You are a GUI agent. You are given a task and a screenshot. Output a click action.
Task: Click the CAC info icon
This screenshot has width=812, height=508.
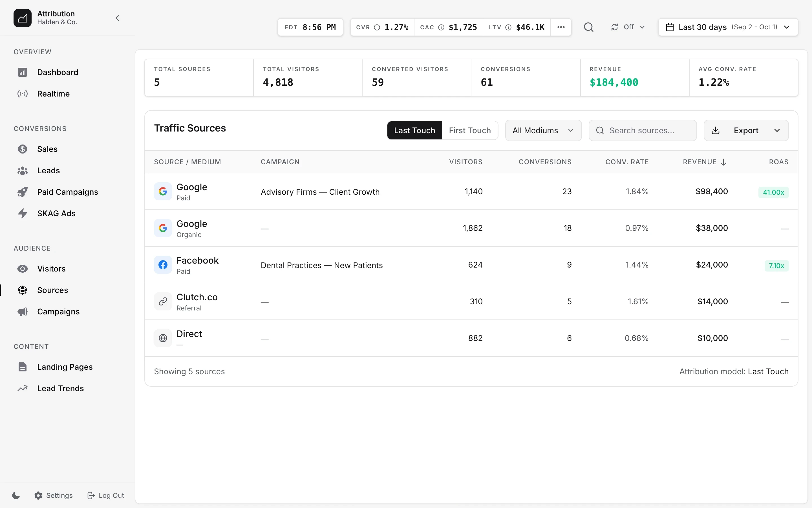pyautogui.click(x=441, y=27)
